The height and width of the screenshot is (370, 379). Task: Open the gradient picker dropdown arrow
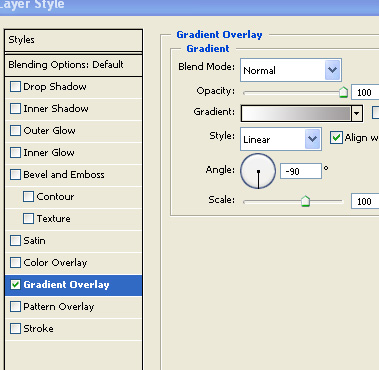(x=357, y=114)
